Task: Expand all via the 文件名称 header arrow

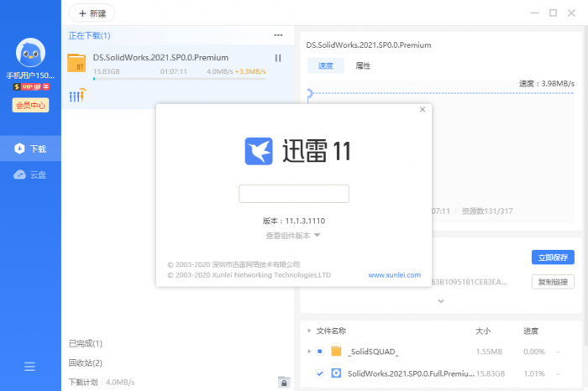Action: click(x=308, y=331)
